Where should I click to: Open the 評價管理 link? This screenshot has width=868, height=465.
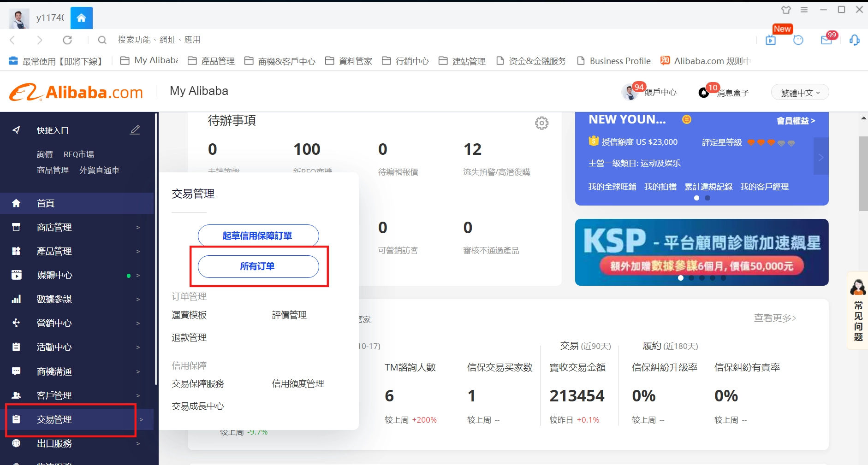pyautogui.click(x=289, y=315)
